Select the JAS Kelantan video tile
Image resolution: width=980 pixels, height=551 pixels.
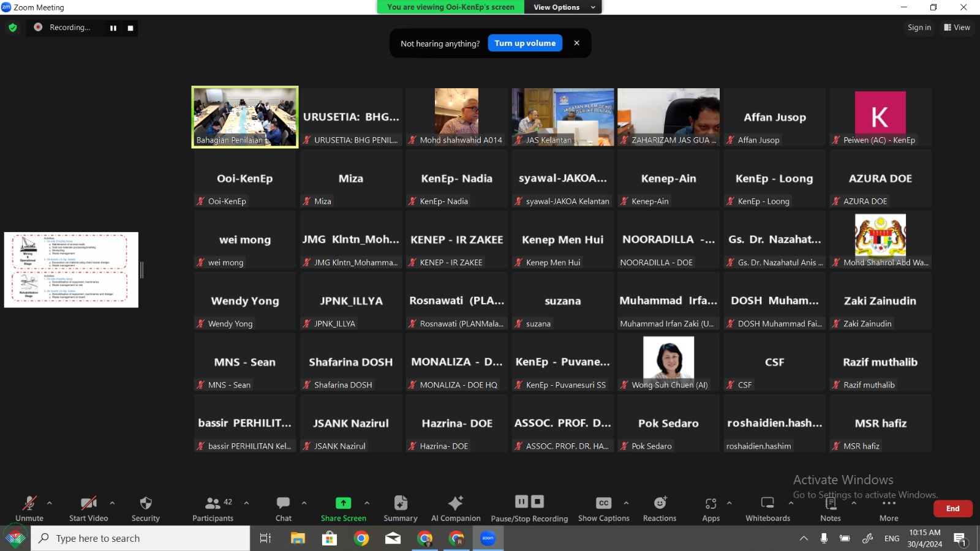(563, 117)
